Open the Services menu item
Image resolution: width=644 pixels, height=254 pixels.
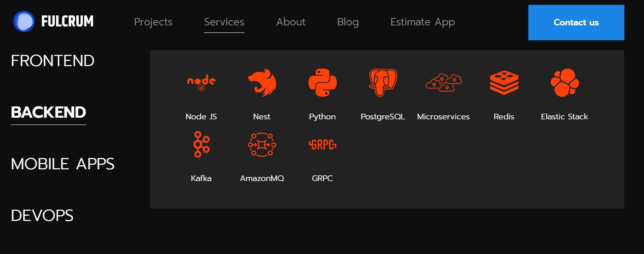(224, 22)
